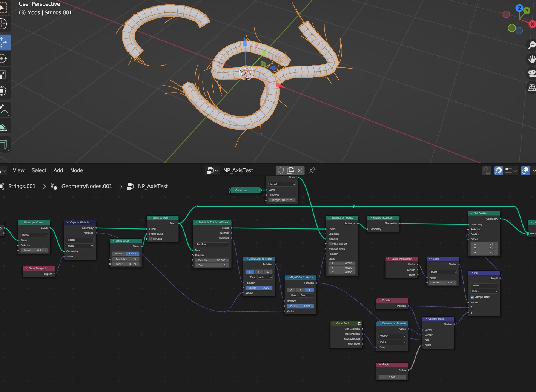Toggle fake user shield for NP_AxisTest
This screenshot has width=536, height=392.
coord(281,170)
